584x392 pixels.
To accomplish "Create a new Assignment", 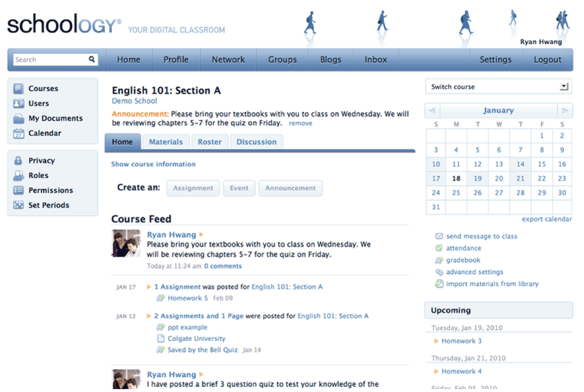I will pyautogui.click(x=193, y=188).
